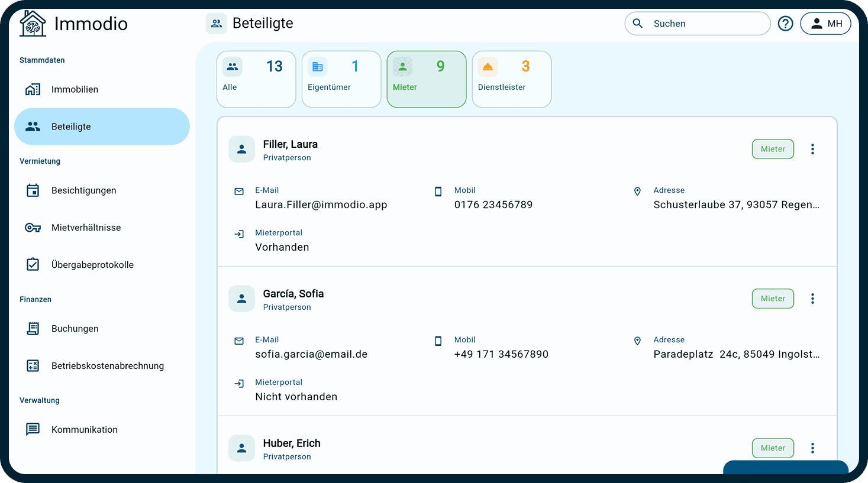Click the email Laura.Filler@immodio.app
The width and height of the screenshot is (868, 483).
coord(321,205)
